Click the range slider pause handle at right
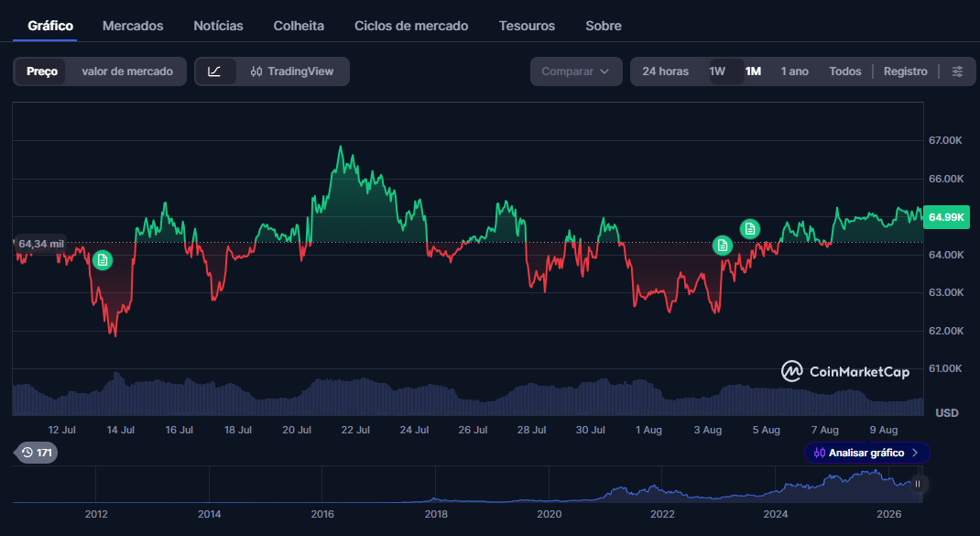This screenshot has height=536, width=980. point(918,484)
